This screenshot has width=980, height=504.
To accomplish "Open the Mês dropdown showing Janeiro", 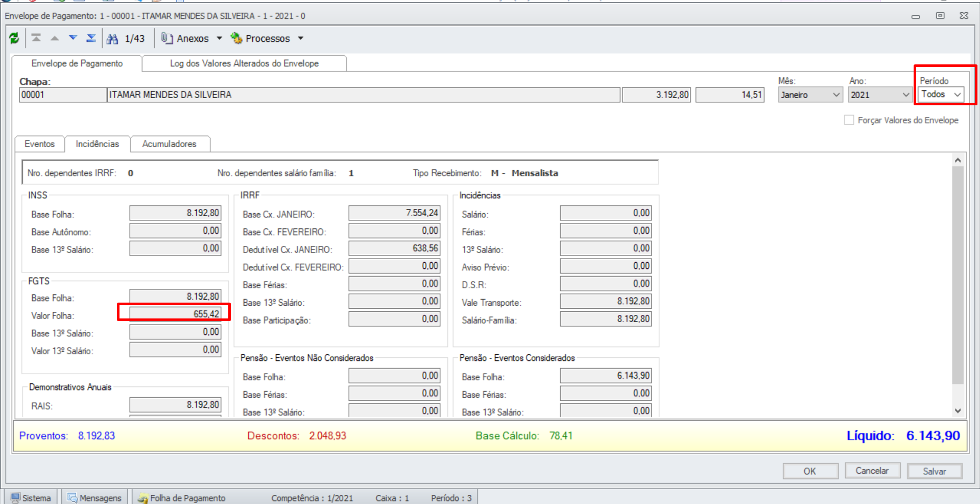I will tap(810, 95).
